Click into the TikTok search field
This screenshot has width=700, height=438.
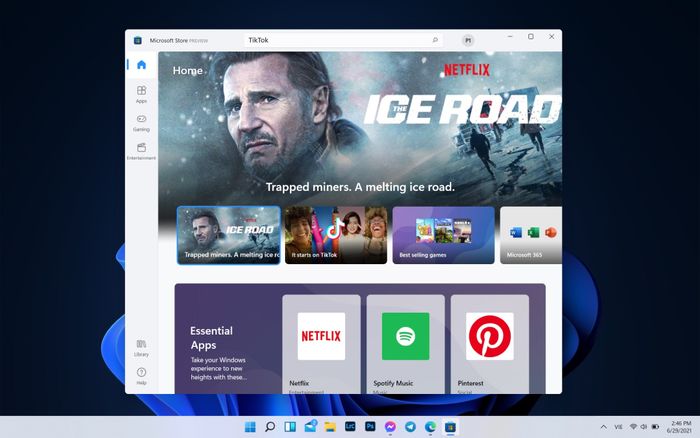343,40
